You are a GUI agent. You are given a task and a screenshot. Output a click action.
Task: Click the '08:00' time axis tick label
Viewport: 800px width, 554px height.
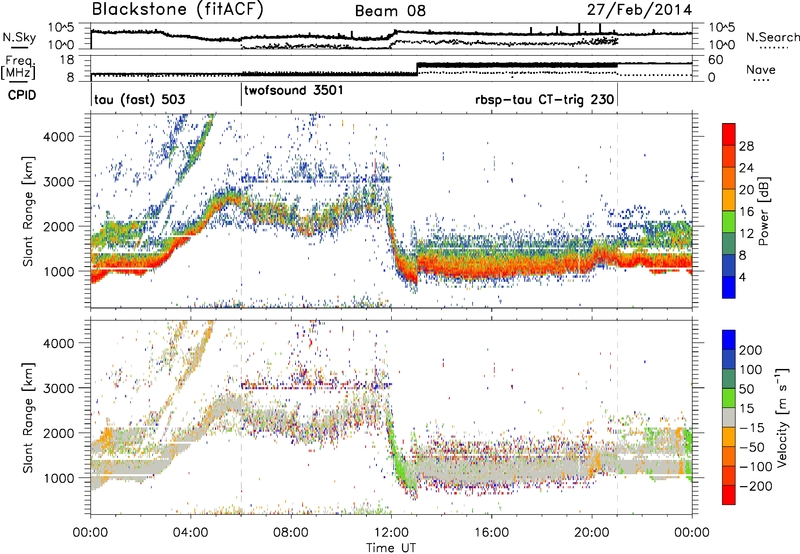291,533
